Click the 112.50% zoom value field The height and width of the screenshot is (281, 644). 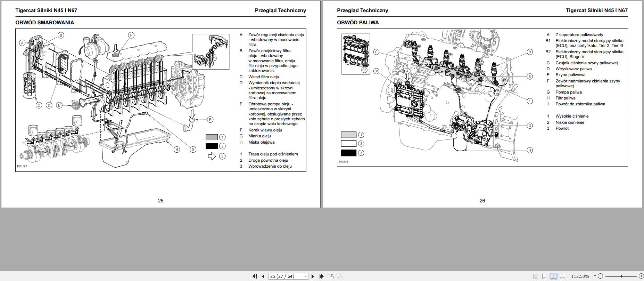point(580,276)
